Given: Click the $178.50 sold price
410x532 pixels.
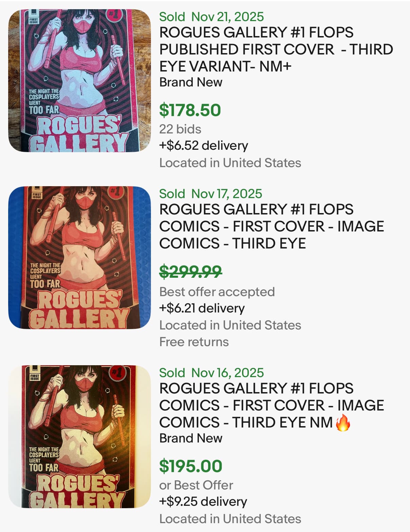Looking at the screenshot, I should (190, 110).
